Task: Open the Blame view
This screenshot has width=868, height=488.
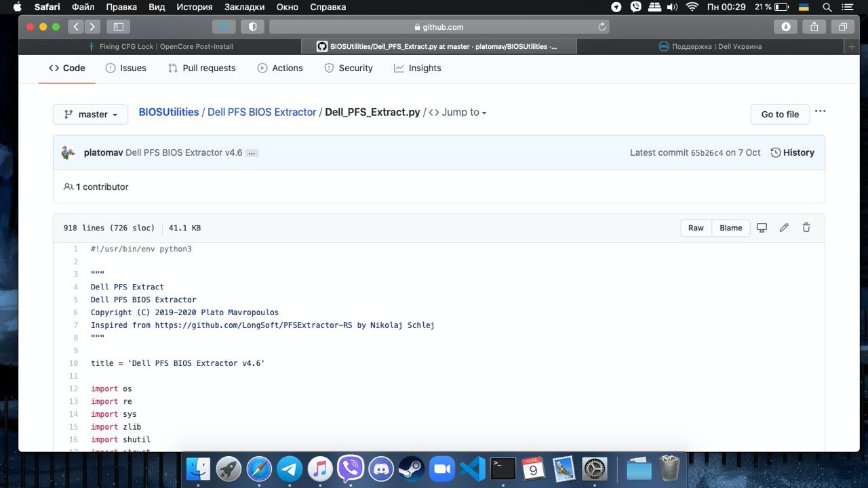Action: coord(730,228)
